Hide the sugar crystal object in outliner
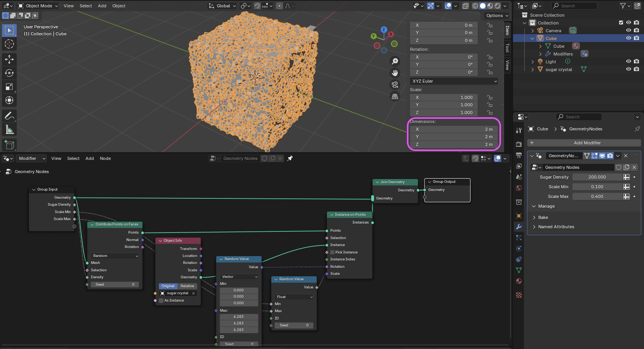Screen dimensions: 644x349 tap(628, 69)
